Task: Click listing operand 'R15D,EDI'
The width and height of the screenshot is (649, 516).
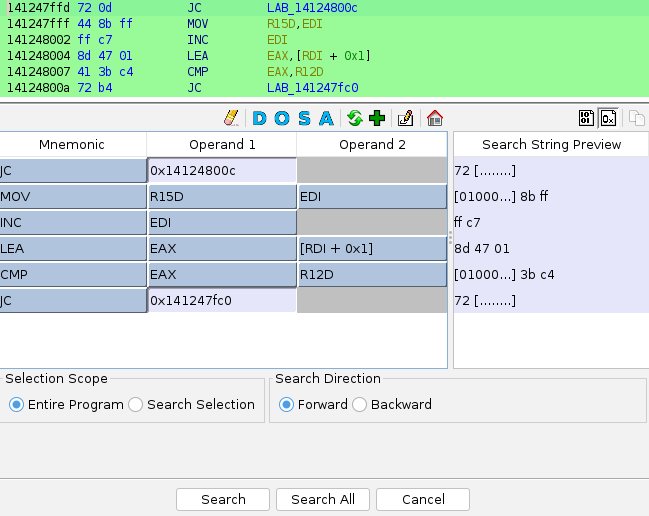Action: coord(295,24)
